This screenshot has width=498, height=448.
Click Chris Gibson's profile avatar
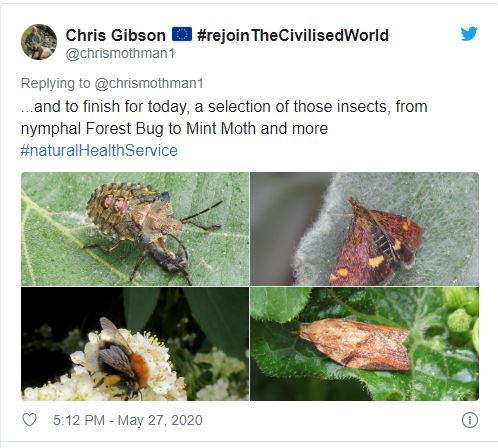coord(39,42)
